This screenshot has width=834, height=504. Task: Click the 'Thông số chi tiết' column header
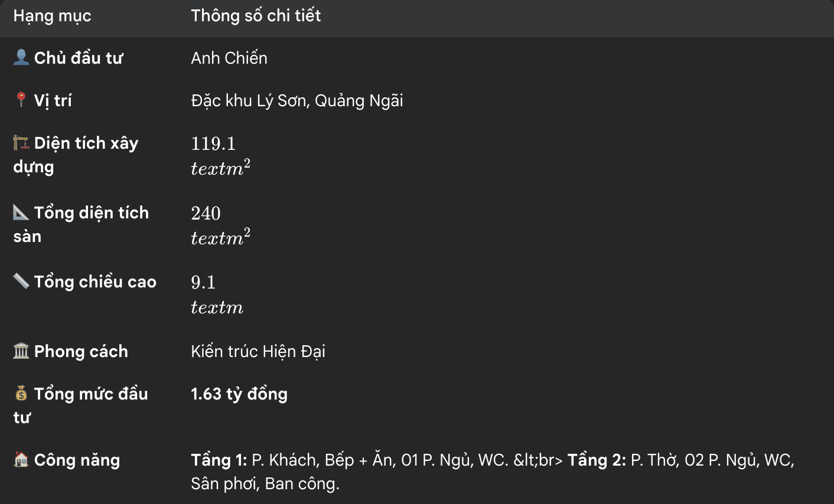[x=256, y=16]
